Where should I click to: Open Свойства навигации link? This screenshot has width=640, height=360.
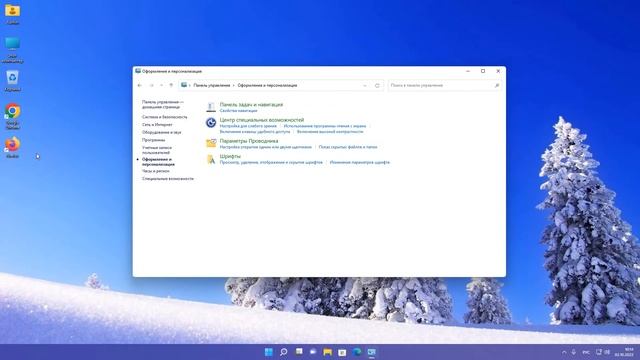[x=238, y=111]
